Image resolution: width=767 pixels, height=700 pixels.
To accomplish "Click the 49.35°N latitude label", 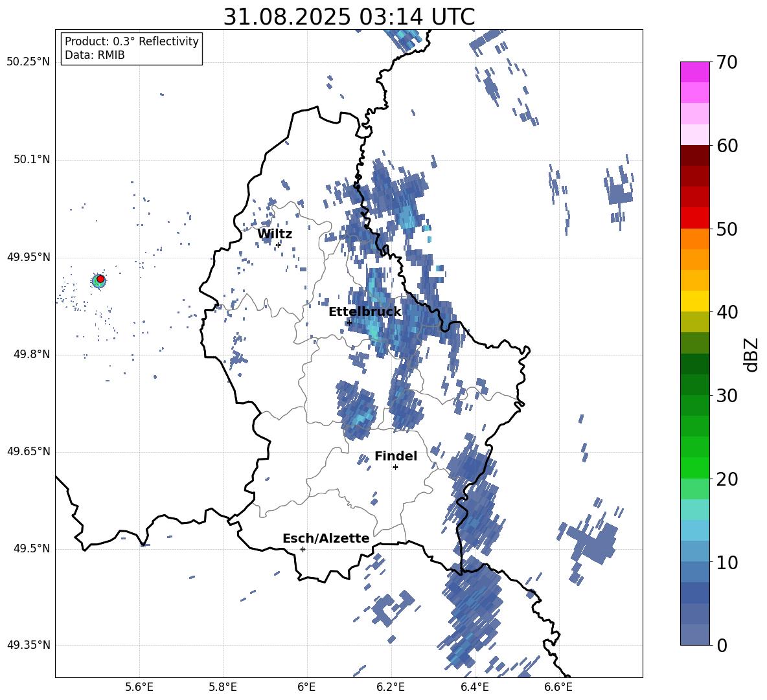I will pos(29,645).
